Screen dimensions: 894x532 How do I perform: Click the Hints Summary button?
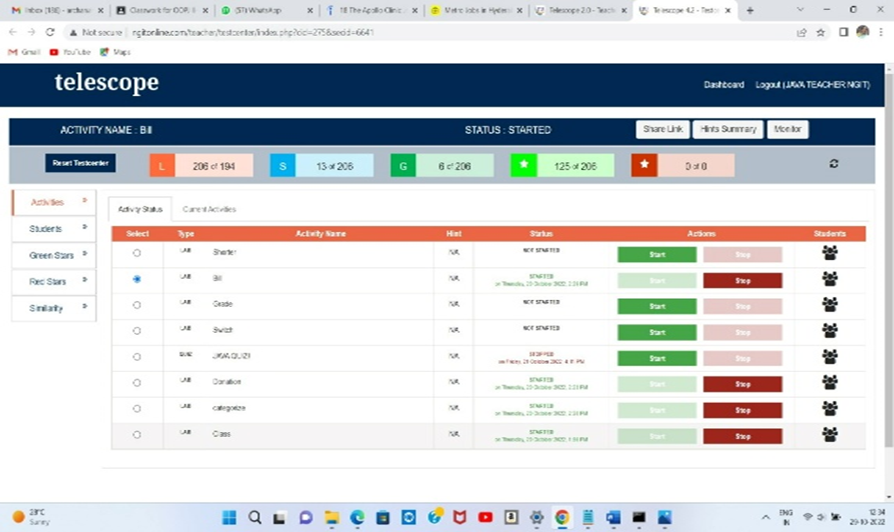[x=729, y=129]
